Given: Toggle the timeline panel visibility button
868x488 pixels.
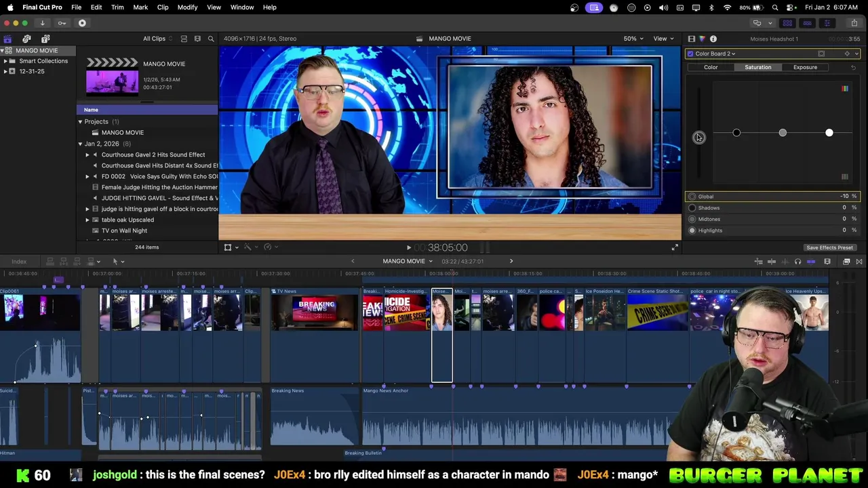Looking at the screenshot, I should (x=807, y=23).
